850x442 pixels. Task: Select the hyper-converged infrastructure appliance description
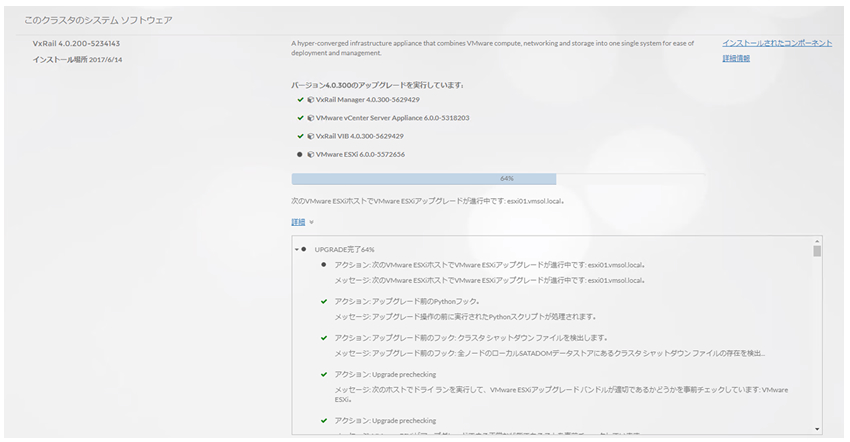tap(492, 48)
